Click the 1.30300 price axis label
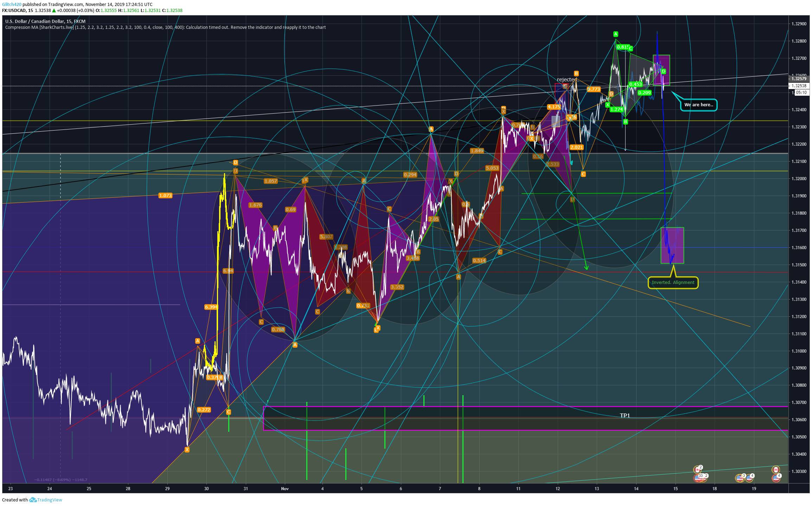 pyautogui.click(x=799, y=471)
